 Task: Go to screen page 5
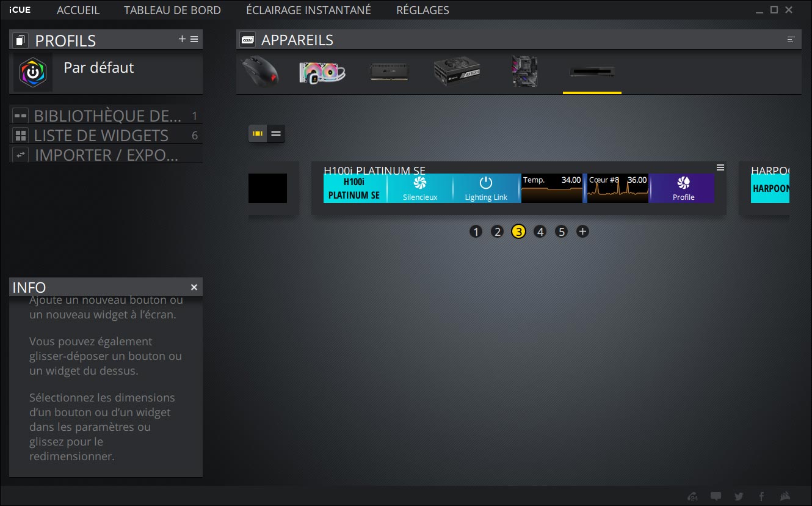tap(561, 232)
